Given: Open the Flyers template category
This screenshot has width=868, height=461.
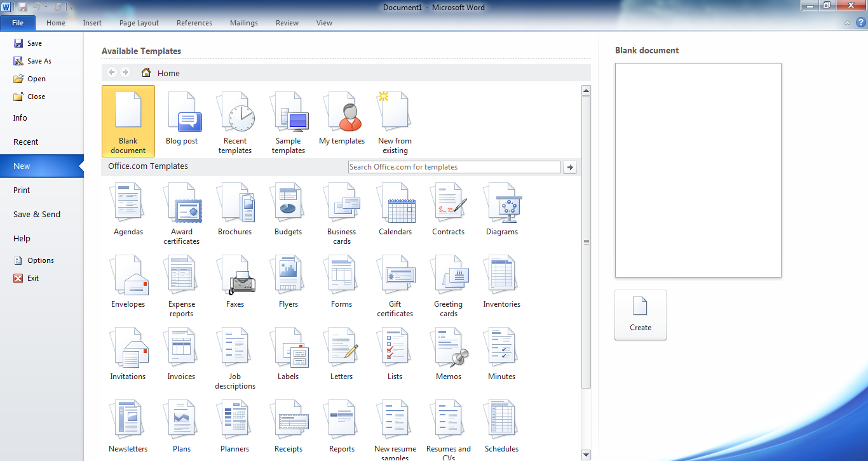Looking at the screenshot, I should (x=288, y=282).
